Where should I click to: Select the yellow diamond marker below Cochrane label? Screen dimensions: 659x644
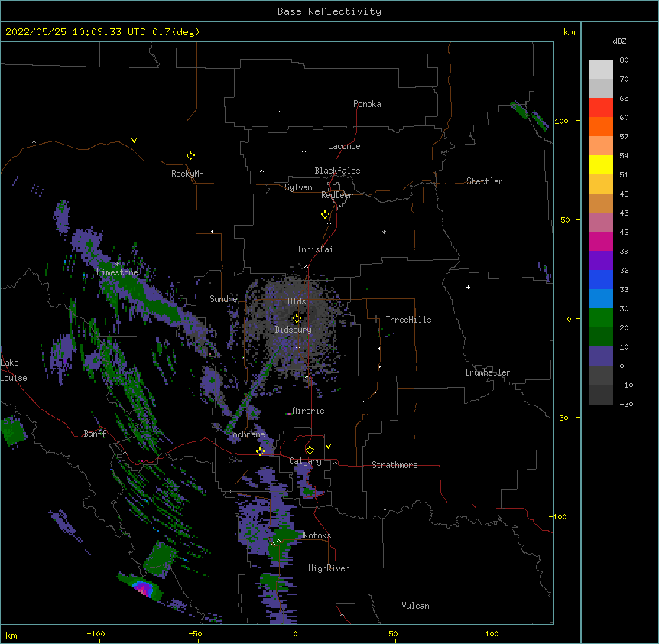point(260,451)
